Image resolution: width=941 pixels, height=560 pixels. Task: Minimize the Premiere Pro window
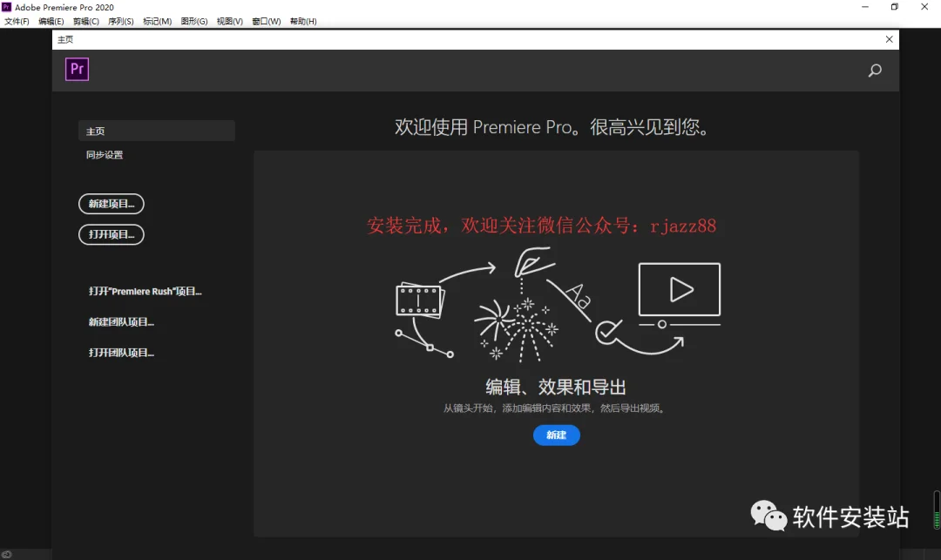[x=865, y=7]
